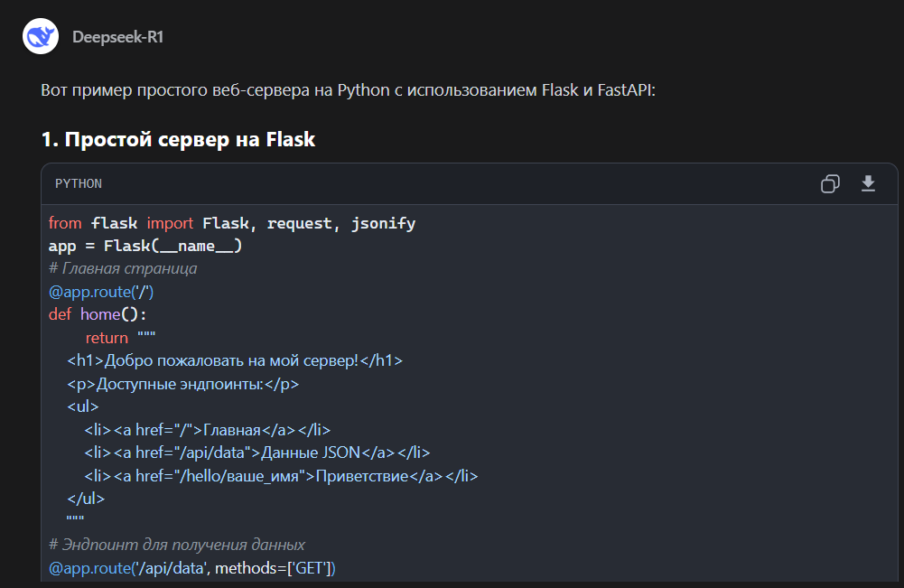Click the "def home():" line

(x=98, y=314)
